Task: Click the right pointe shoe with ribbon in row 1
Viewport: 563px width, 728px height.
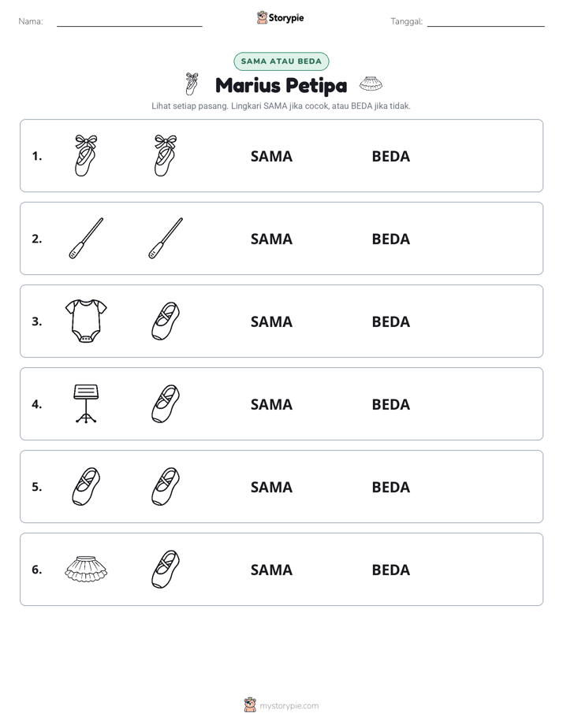Action: click(x=166, y=155)
